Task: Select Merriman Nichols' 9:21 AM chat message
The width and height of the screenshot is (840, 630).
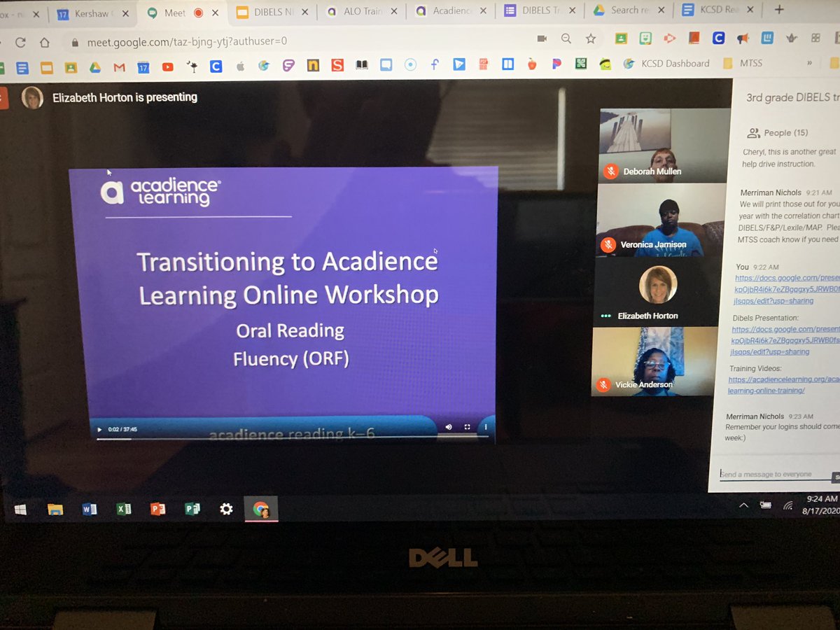Action: click(x=789, y=218)
